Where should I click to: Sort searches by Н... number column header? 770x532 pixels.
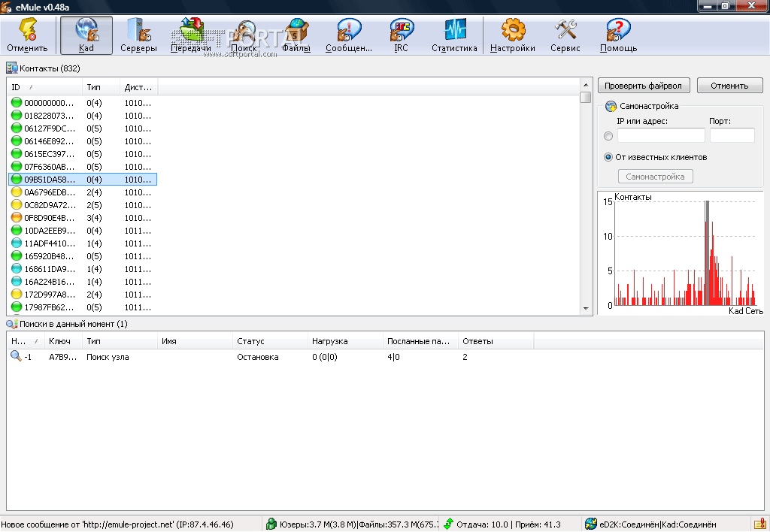pos(26,341)
